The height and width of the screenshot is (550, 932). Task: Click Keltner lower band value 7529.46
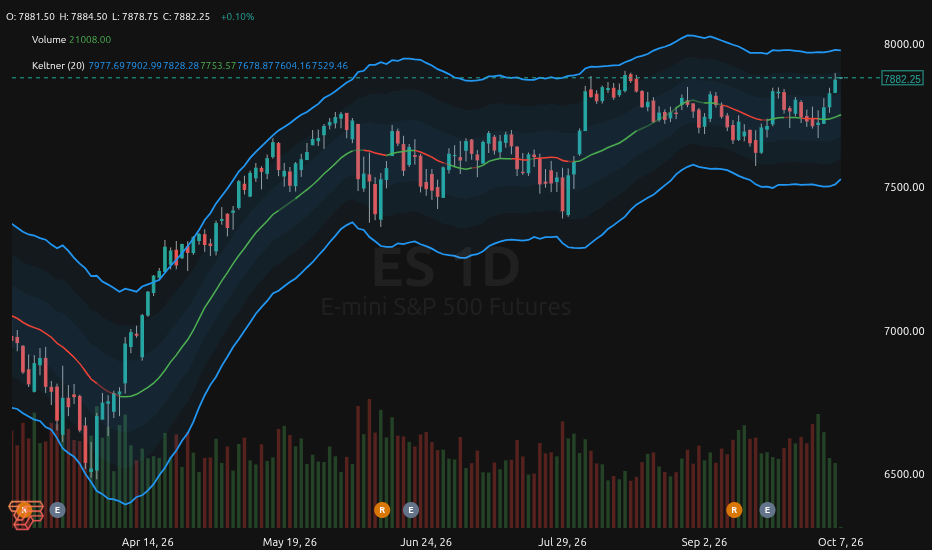[330, 65]
